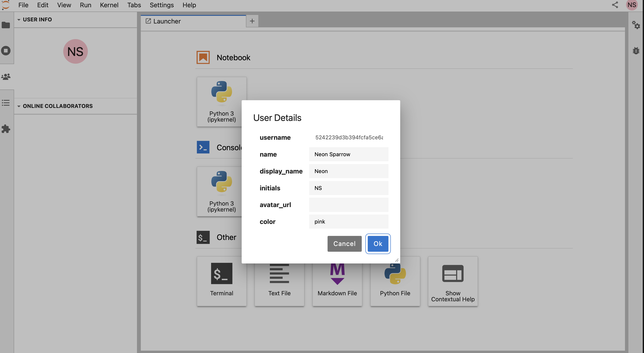
Task: Add a new launcher tab with plus button
Action: [x=252, y=21]
